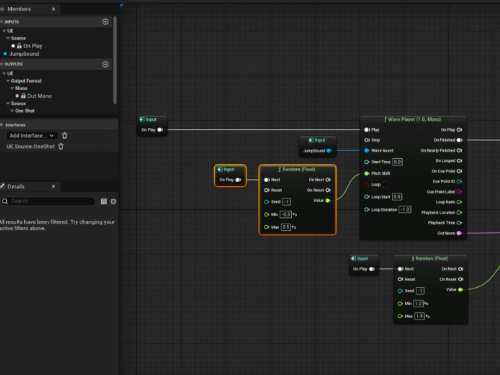Viewport: 500px width, 375px height.
Task: Click the Stop input pin on Wave Player
Action: (367, 140)
